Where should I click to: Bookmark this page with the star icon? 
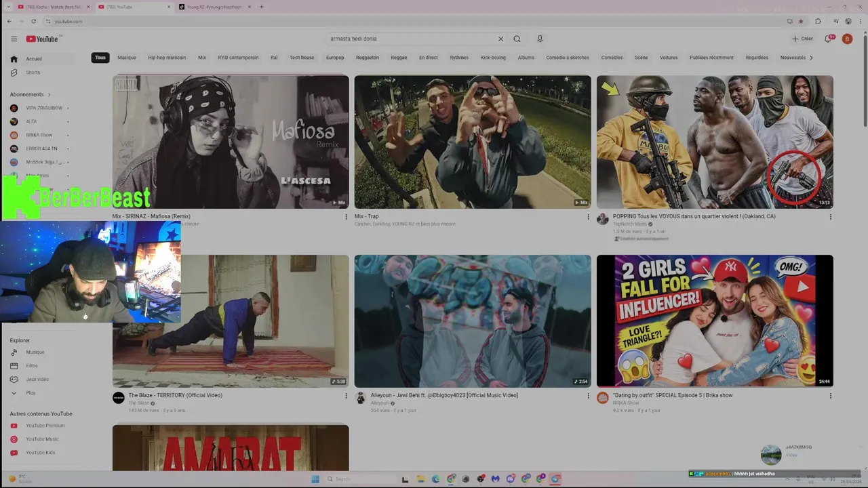coord(801,21)
